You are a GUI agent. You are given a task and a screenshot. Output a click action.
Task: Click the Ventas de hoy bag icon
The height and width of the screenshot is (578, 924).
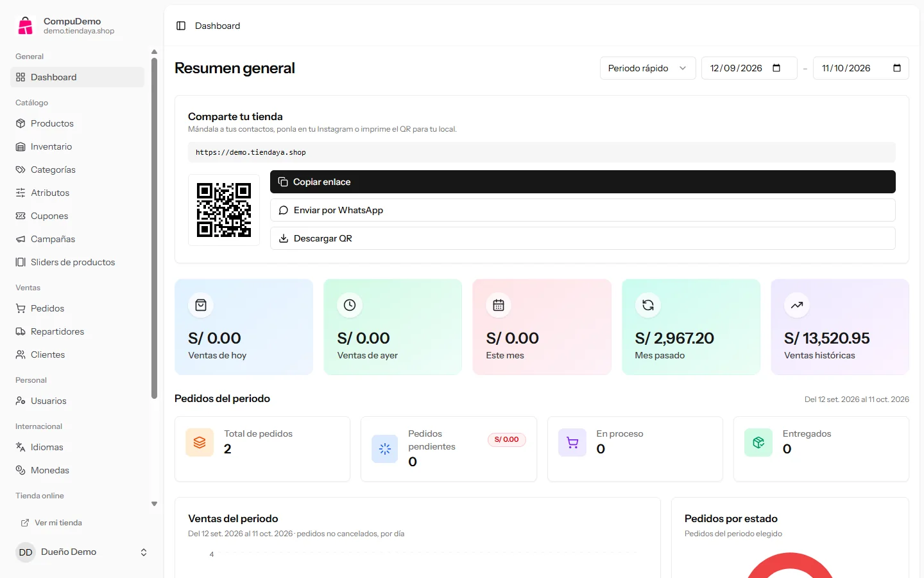coord(201,305)
